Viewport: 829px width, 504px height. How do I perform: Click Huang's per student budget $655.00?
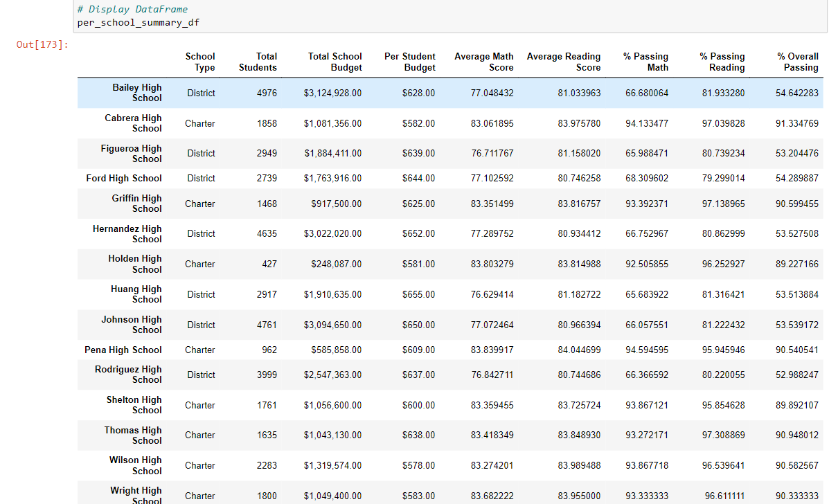point(419,294)
